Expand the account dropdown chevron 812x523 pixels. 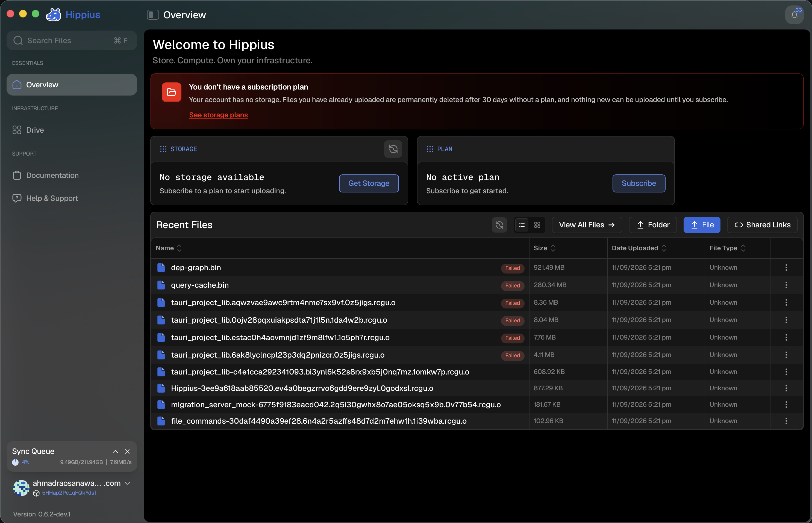[x=128, y=483]
